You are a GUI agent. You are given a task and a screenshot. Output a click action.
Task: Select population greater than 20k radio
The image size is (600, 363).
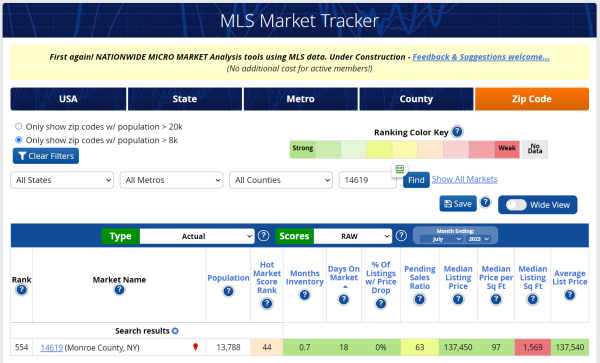click(x=18, y=126)
